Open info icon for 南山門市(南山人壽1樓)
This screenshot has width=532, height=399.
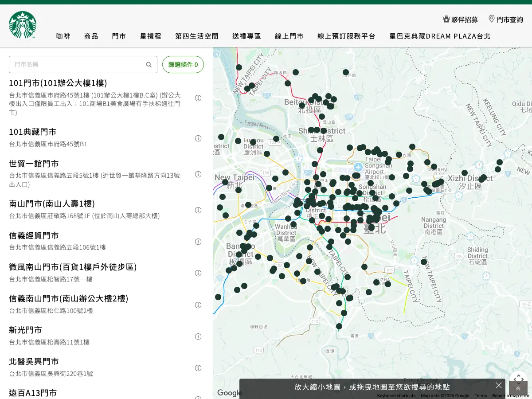tap(198, 210)
